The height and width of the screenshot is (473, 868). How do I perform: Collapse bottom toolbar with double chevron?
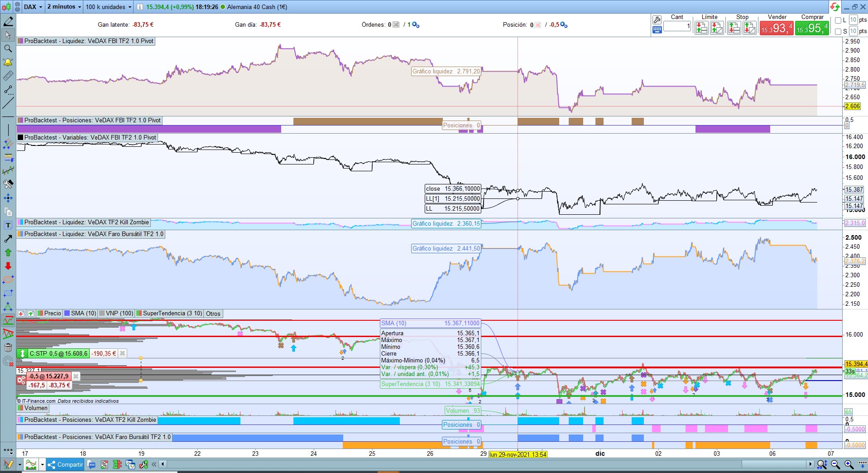point(154,464)
